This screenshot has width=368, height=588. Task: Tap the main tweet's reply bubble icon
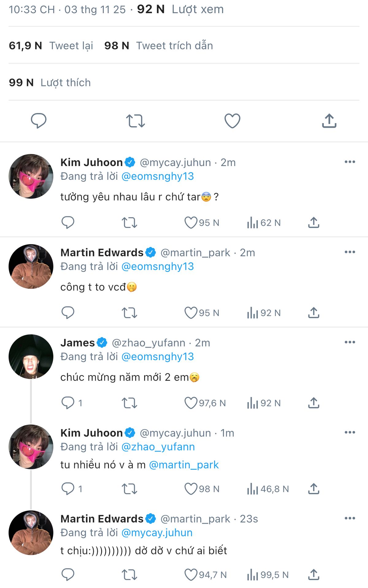[x=39, y=120]
